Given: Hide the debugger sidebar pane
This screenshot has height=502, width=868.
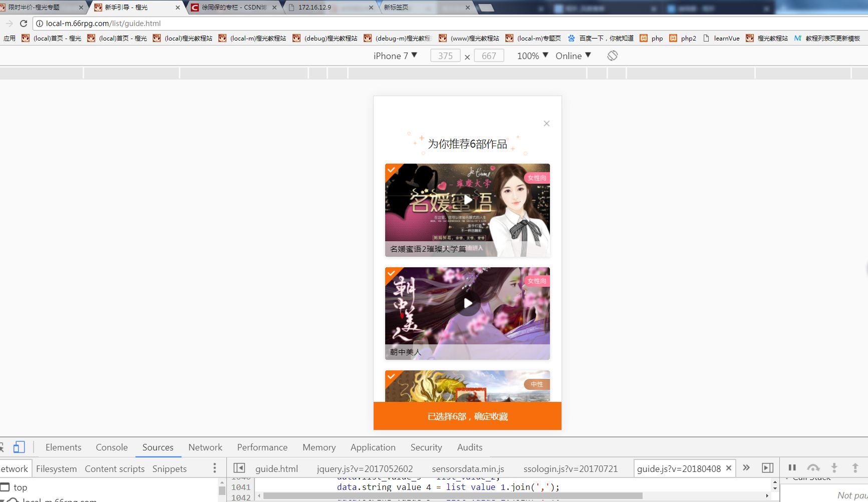Looking at the screenshot, I should coord(767,468).
